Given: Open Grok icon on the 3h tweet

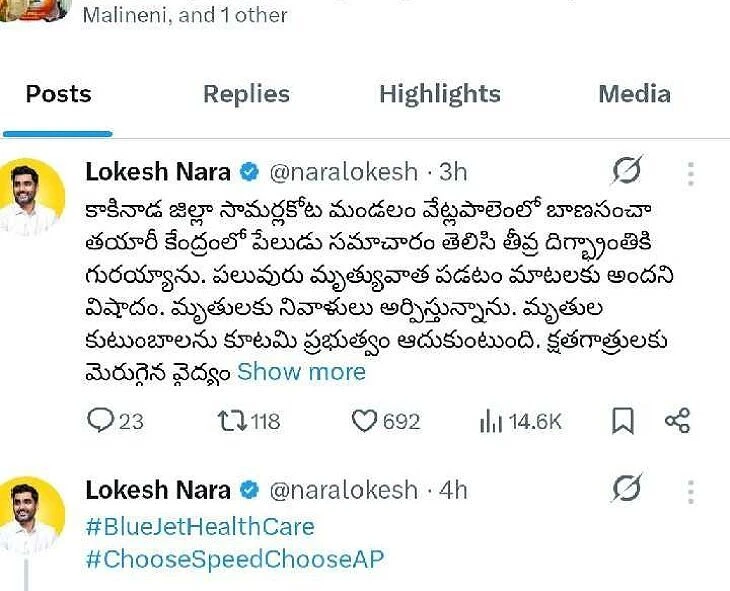Looking at the screenshot, I should click(x=625, y=172).
